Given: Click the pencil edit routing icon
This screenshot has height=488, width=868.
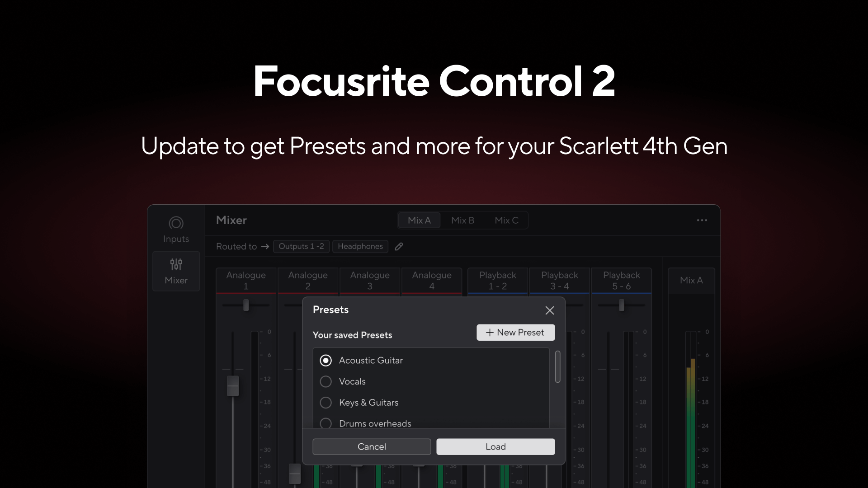Looking at the screenshot, I should click(399, 246).
